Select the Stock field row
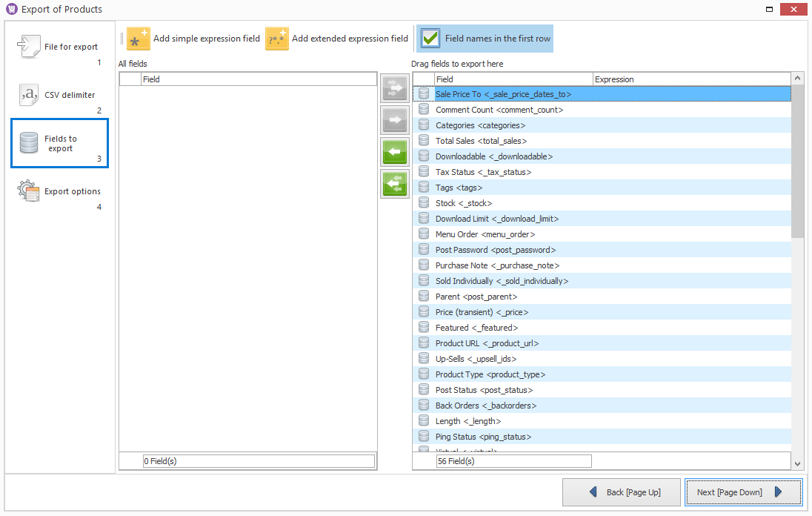 point(602,203)
